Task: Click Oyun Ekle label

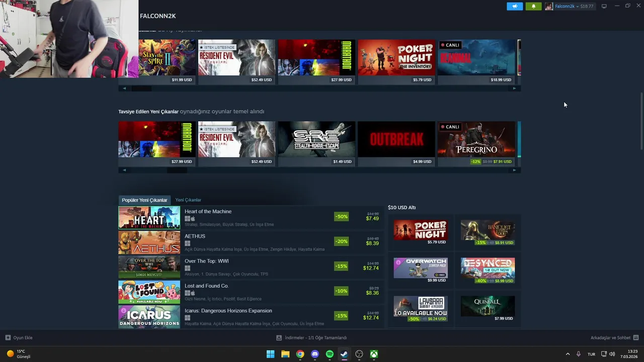Action: [x=23, y=338]
